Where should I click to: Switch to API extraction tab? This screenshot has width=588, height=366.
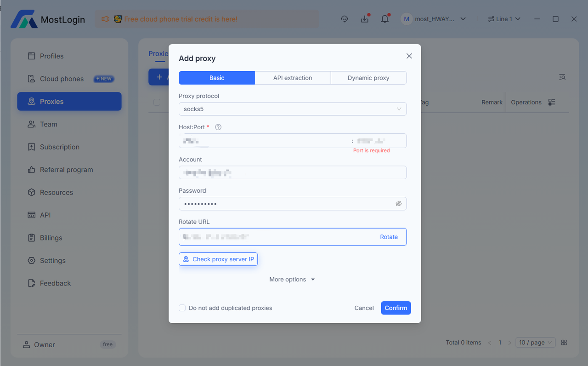tap(293, 78)
